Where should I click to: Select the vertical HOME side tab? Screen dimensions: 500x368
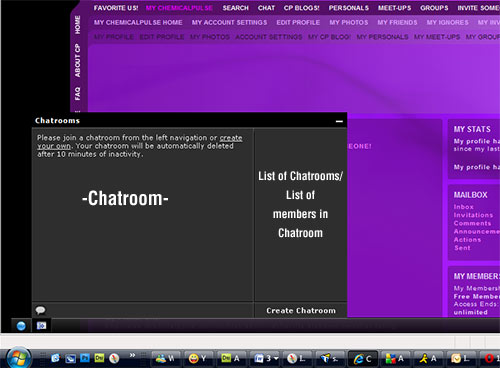click(77, 25)
